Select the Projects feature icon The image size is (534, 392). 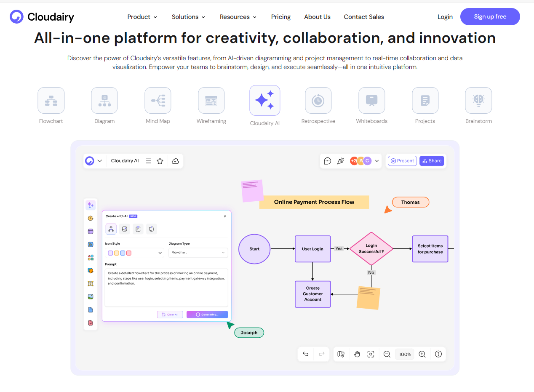(425, 100)
